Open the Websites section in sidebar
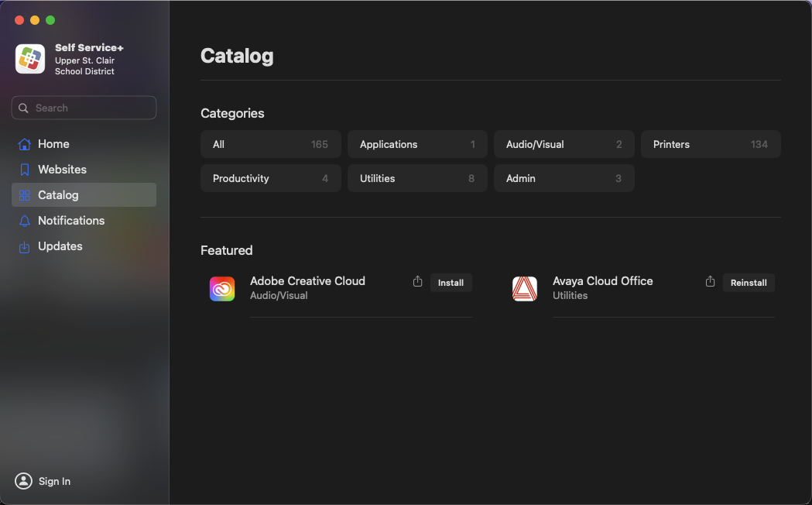 coord(62,170)
